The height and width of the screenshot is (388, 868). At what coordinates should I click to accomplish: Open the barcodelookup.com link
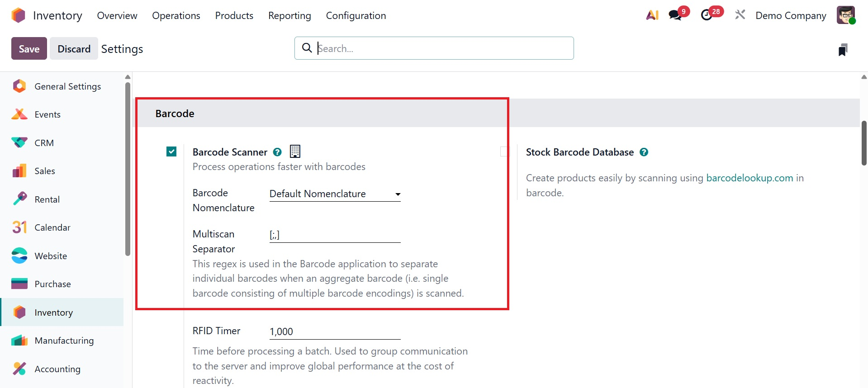point(749,178)
